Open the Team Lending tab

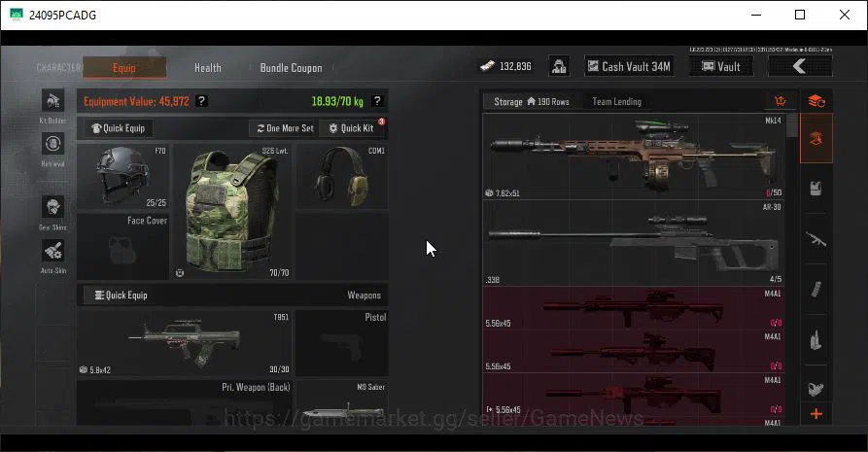coord(616,101)
